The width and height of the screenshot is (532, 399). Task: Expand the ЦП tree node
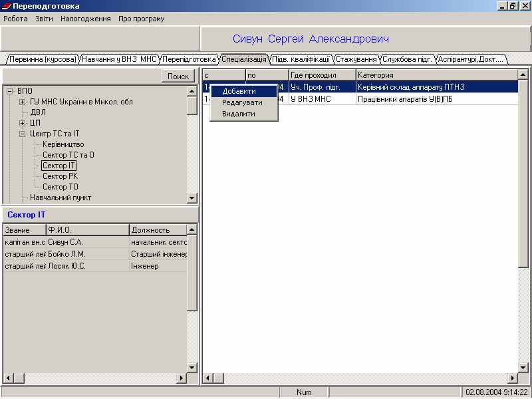point(23,123)
